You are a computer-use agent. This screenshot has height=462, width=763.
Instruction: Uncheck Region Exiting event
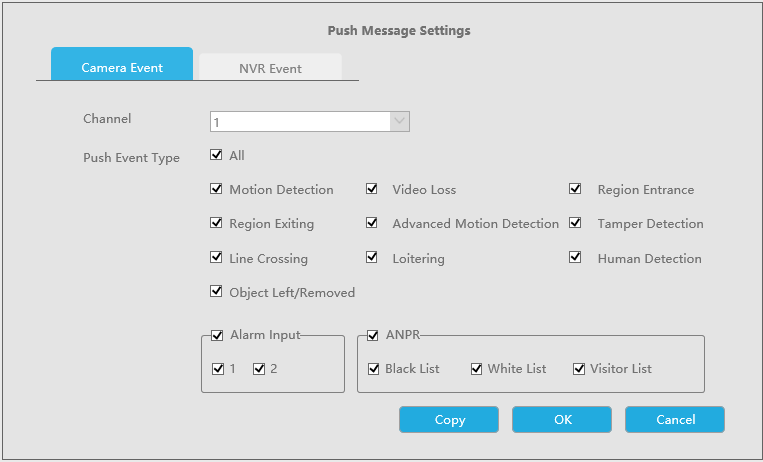click(x=216, y=223)
